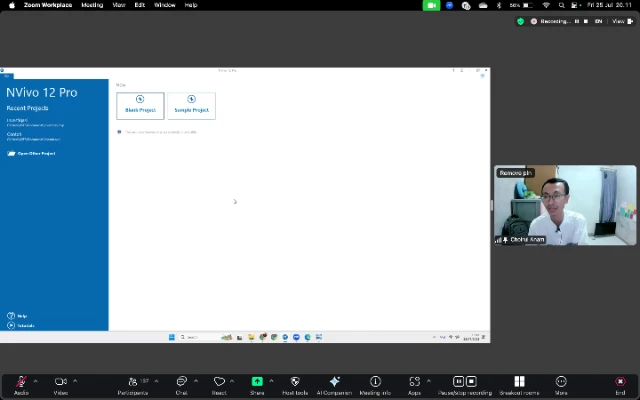Click the green Zoom camera status icon
The image size is (640, 400).
(431, 5)
